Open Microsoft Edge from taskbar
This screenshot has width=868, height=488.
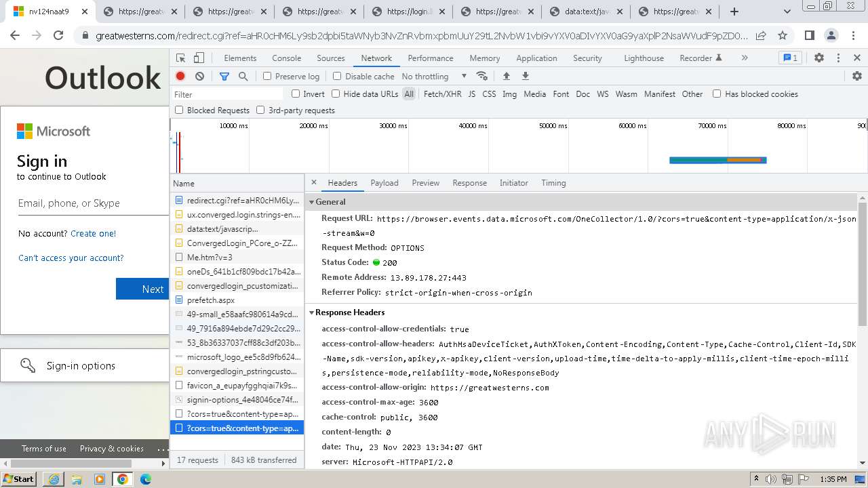[146, 479]
